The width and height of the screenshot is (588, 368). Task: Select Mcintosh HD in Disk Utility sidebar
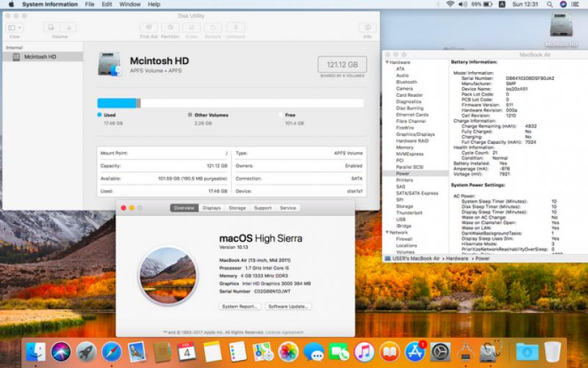[43, 57]
